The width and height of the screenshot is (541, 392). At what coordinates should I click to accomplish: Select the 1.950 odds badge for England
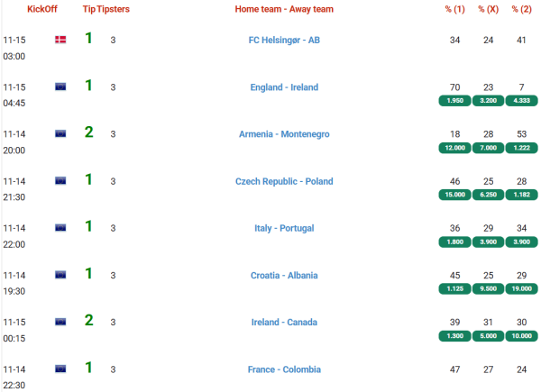[x=455, y=100]
